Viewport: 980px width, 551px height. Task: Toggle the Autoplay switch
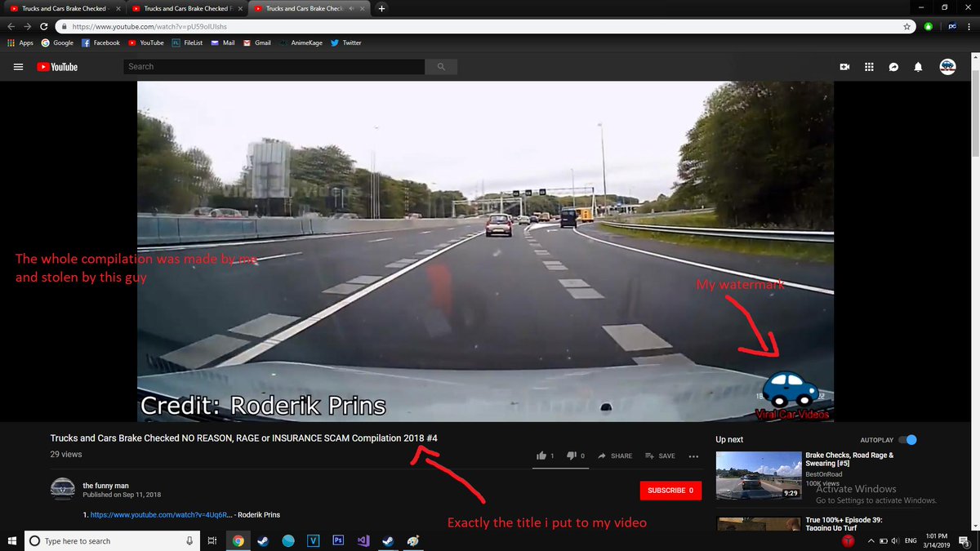[x=907, y=439]
